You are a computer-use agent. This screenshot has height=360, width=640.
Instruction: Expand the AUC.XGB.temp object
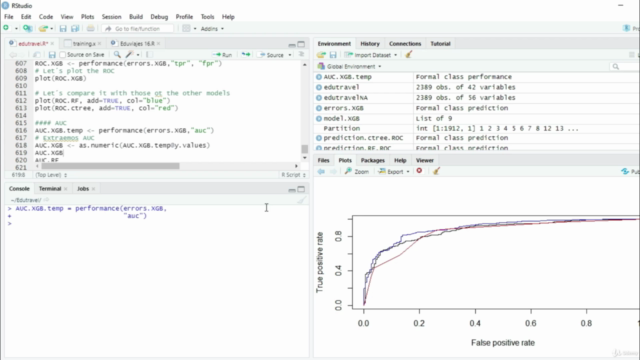click(319, 77)
